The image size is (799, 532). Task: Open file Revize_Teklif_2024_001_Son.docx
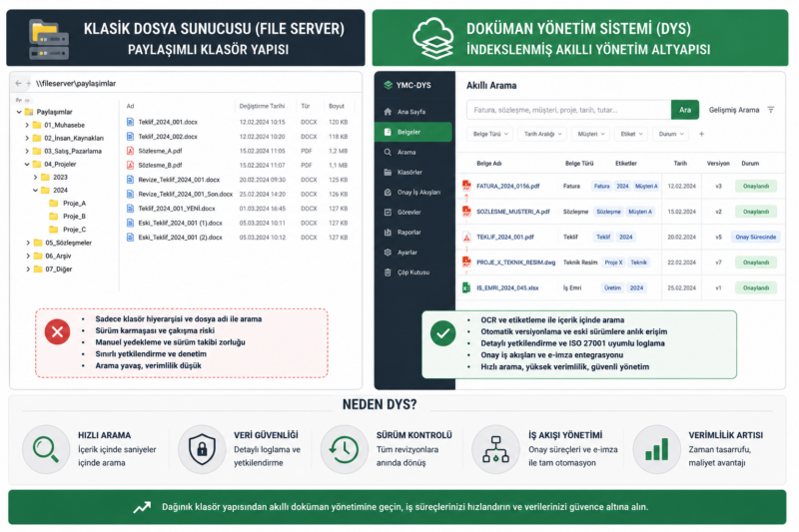(x=186, y=194)
